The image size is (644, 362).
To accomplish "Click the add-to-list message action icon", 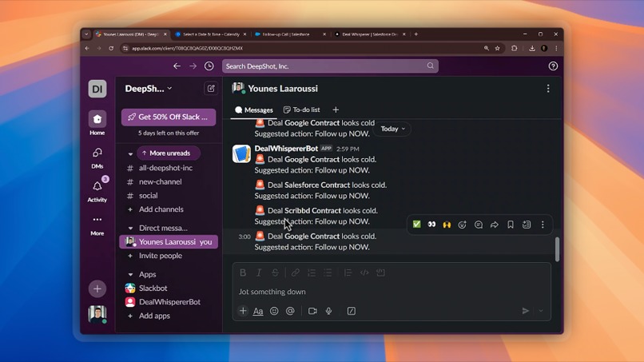I will (527, 225).
